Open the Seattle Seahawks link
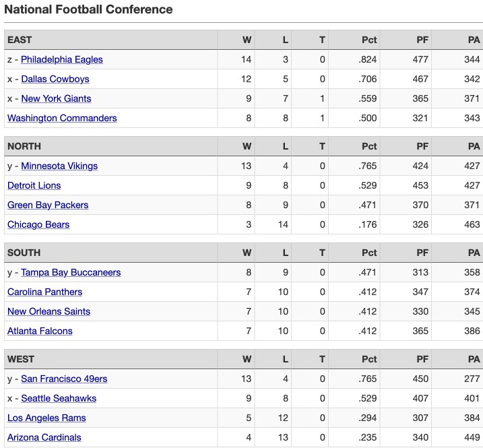 tap(59, 398)
